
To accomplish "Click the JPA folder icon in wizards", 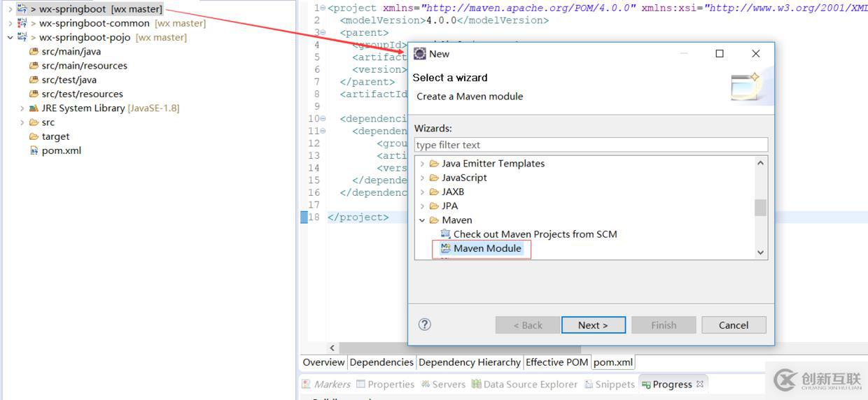I will pos(434,206).
